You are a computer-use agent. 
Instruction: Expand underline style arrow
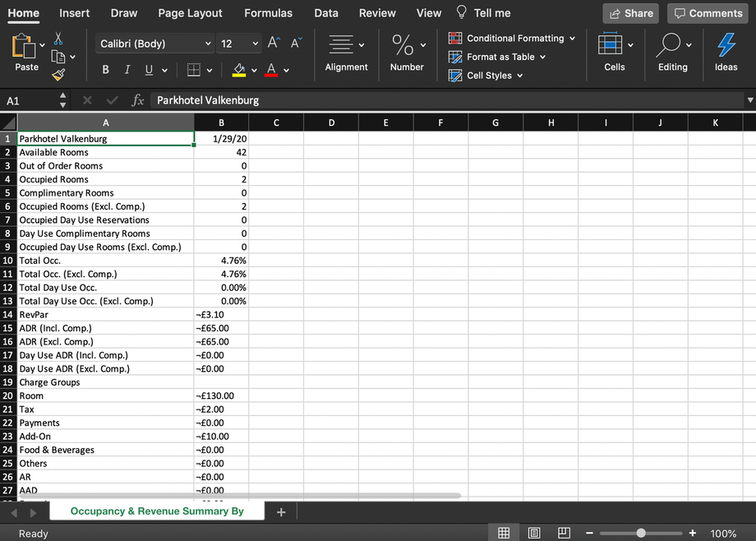point(164,71)
